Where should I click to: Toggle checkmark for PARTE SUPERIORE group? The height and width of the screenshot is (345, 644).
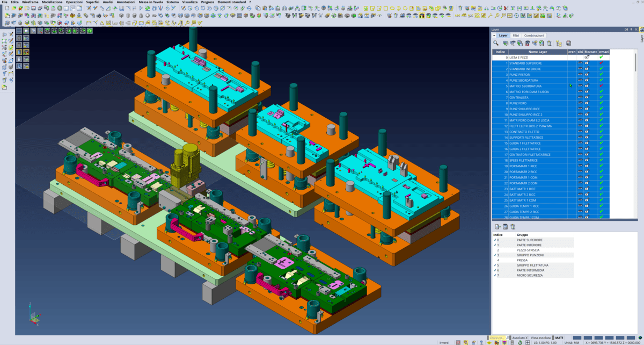(495, 240)
